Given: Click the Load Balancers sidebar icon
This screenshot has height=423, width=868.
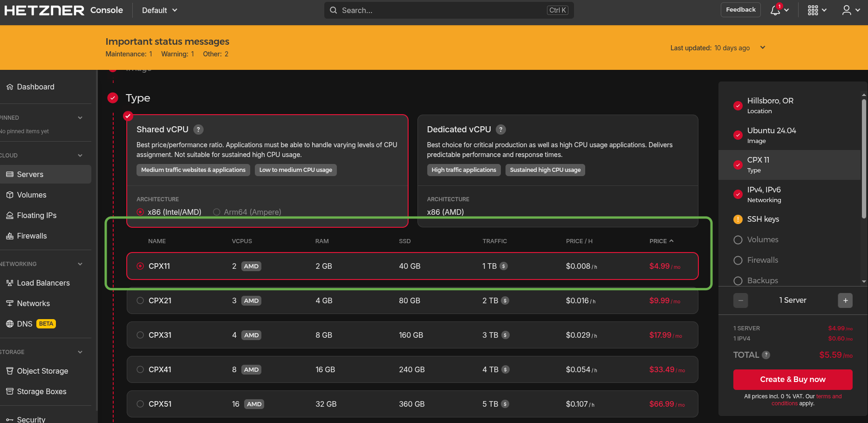Looking at the screenshot, I should tap(10, 283).
